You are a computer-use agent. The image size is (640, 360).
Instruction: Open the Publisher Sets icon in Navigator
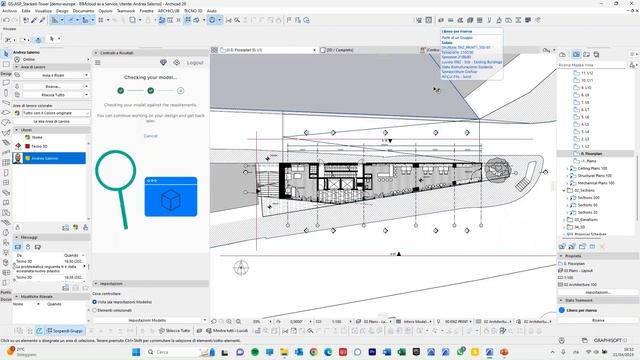pyautogui.click(x=596, y=54)
